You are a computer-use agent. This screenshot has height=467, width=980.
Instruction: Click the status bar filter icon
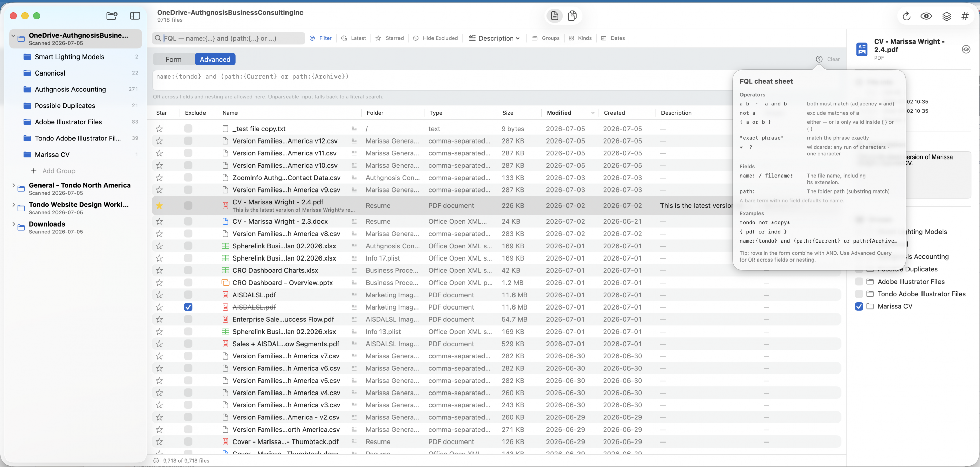[156, 460]
